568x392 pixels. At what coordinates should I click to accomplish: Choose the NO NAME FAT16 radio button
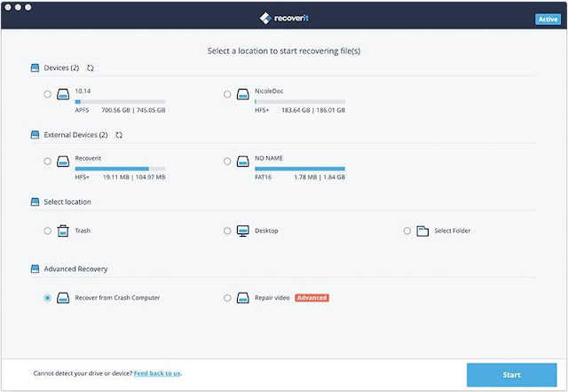(227, 161)
